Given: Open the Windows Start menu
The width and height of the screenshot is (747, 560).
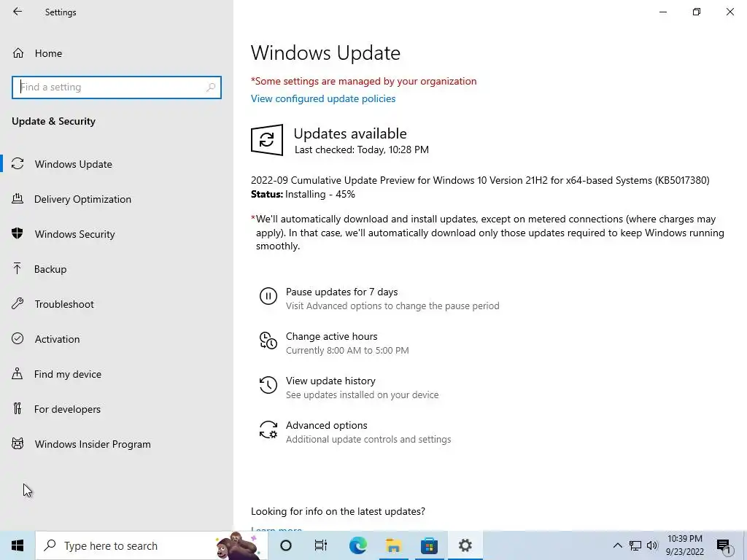Looking at the screenshot, I should (18, 545).
